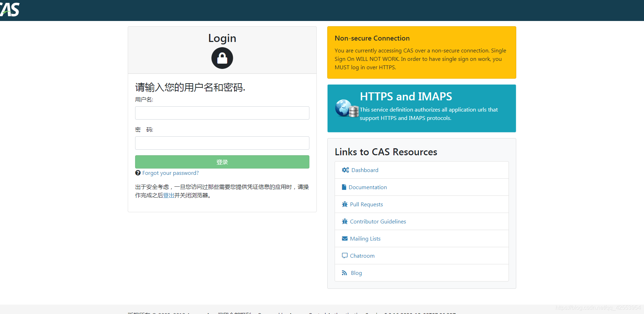Image resolution: width=644 pixels, height=314 pixels.
Task: Click the Non-secure Connection warning heading
Action: coord(372,38)
